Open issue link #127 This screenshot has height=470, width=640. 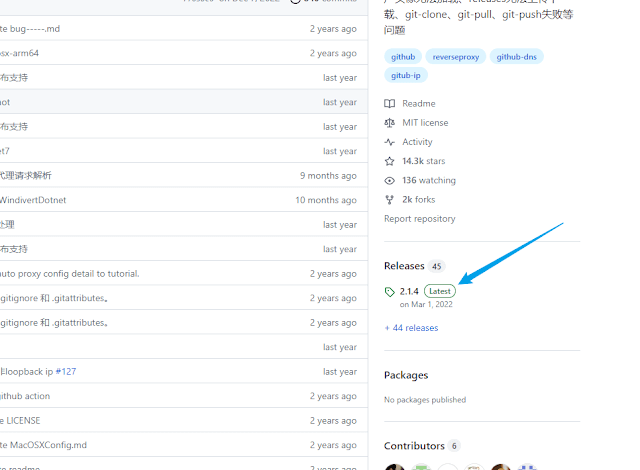pyautogui.click(x=66, y=372)
